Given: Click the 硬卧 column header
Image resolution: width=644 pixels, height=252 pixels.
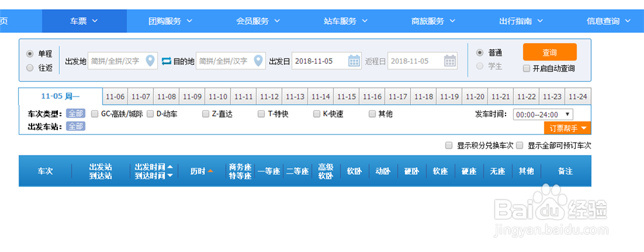Looking at the screenshot, I should click(412, 171).
